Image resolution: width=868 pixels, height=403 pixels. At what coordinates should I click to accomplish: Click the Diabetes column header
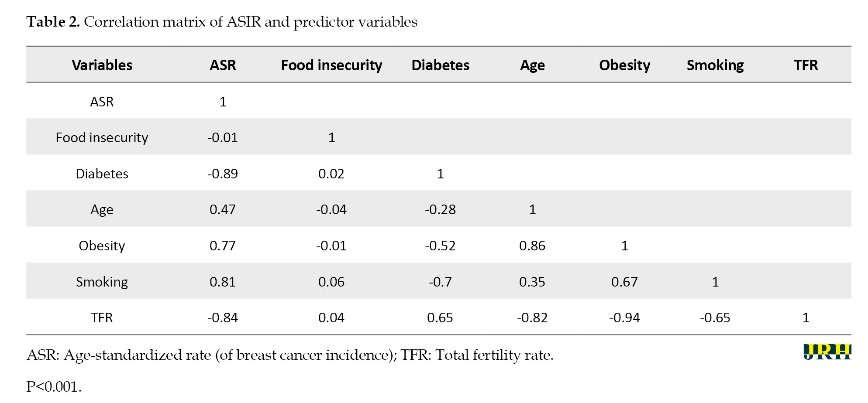point(440,65)
